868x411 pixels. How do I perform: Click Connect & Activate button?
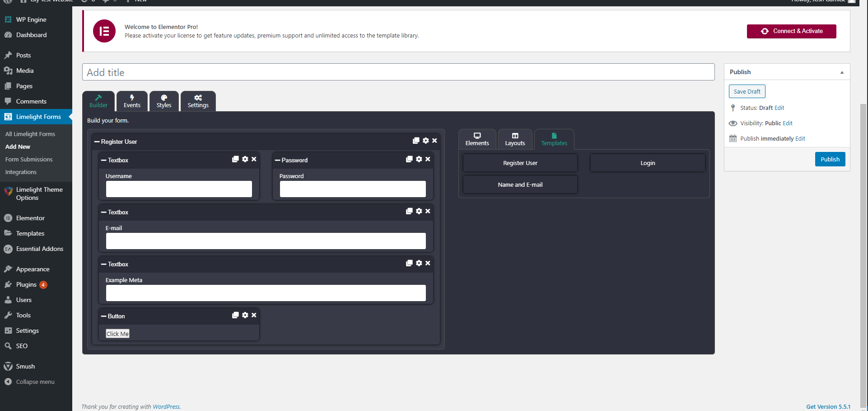[x=791, y=31]
